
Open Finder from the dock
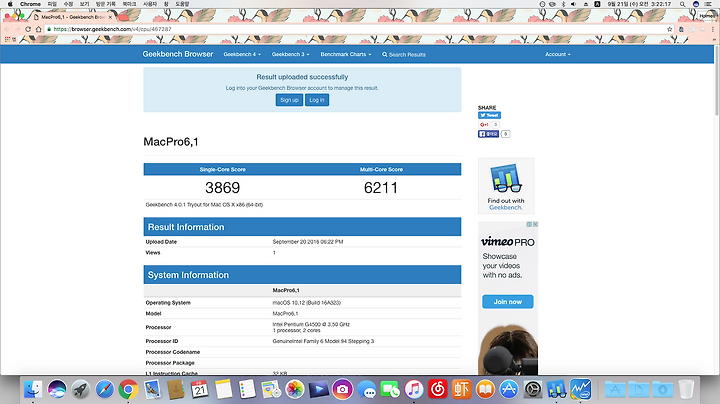click(x=33, y=390)
